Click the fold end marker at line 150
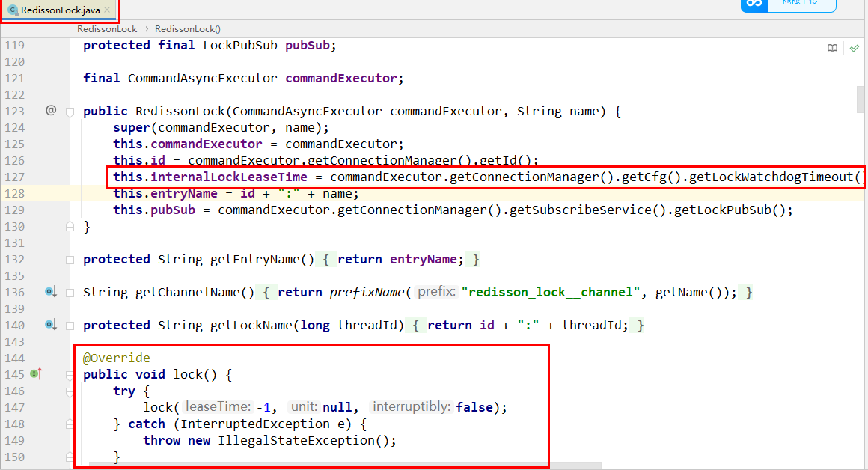Image resolution: width=868 pixels, height=470 pixels. (70, 457)
